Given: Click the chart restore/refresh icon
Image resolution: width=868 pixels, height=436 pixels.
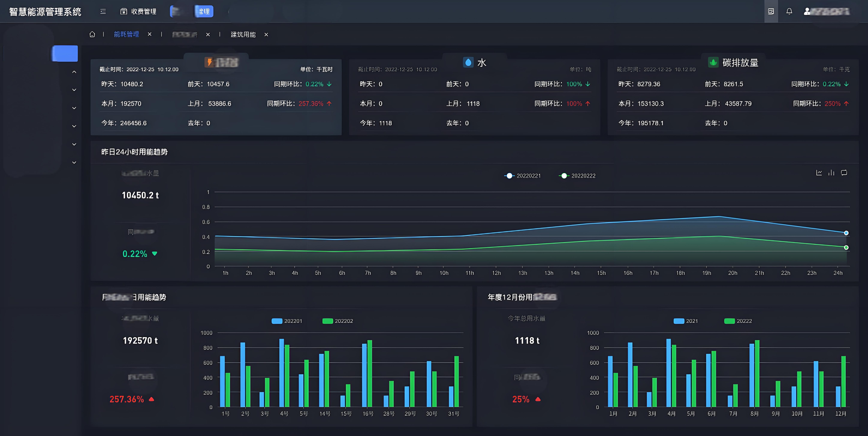Looking at the screenshot, I should point(844,173).
